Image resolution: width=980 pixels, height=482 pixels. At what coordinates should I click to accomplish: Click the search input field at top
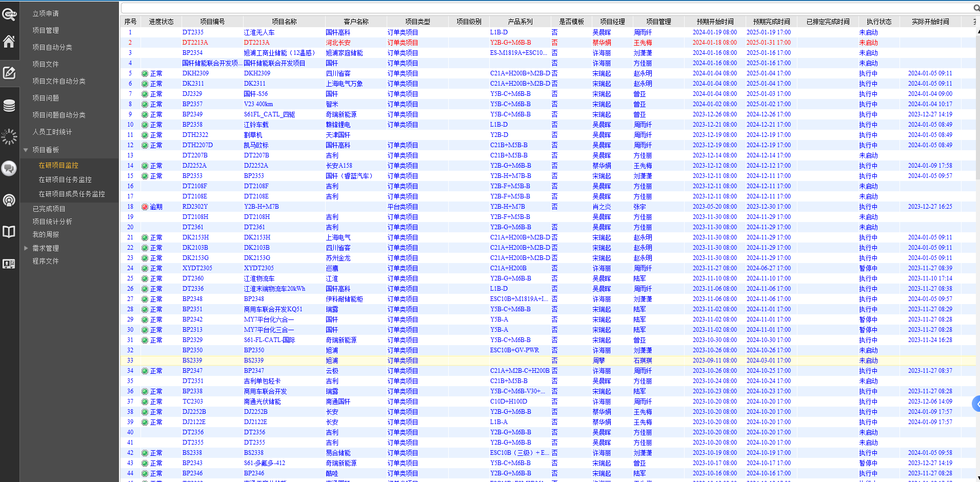547,8
